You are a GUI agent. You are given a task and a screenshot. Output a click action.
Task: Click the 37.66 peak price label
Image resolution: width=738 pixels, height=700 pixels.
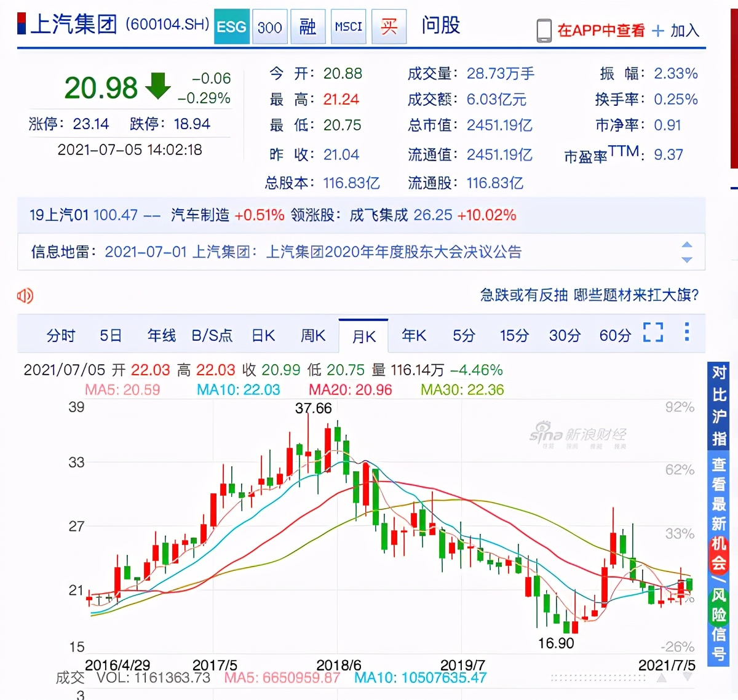coord(313,408)
